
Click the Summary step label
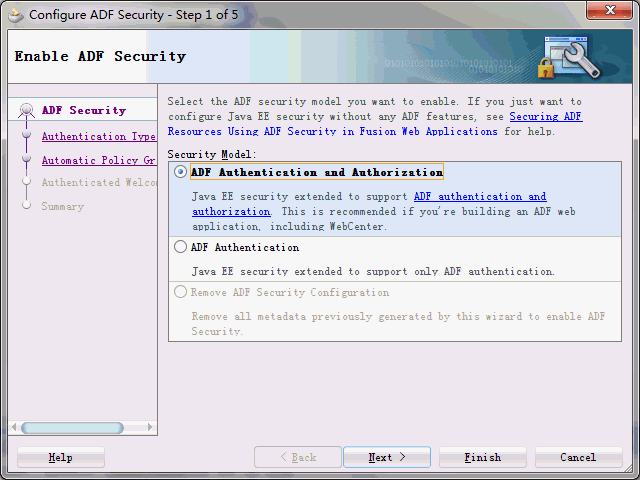point(62,206)
